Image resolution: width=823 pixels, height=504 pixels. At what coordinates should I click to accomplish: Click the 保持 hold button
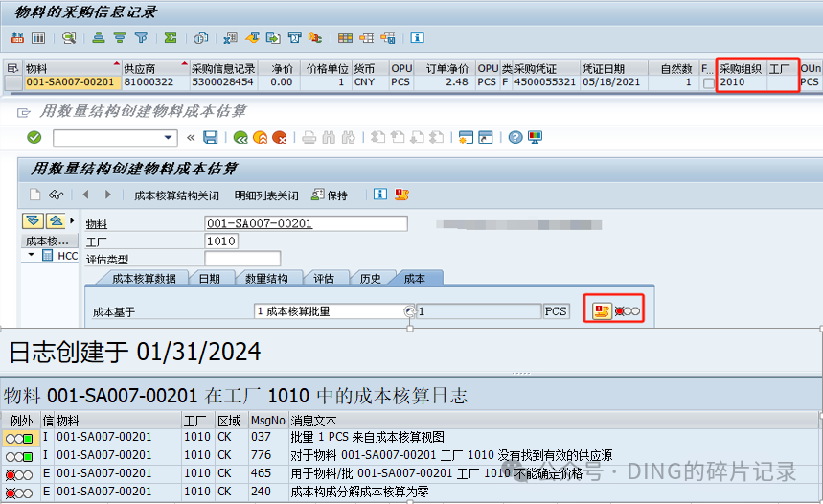(x=329, y=195)
